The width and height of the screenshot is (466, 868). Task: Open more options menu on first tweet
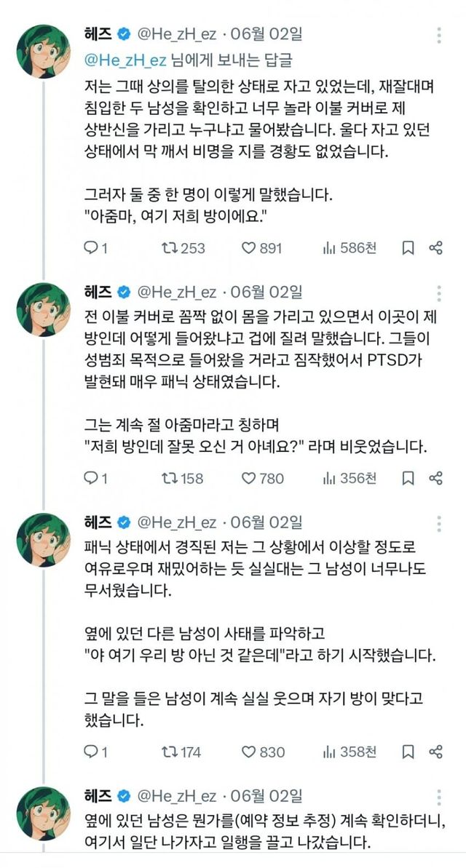point(439,34)
